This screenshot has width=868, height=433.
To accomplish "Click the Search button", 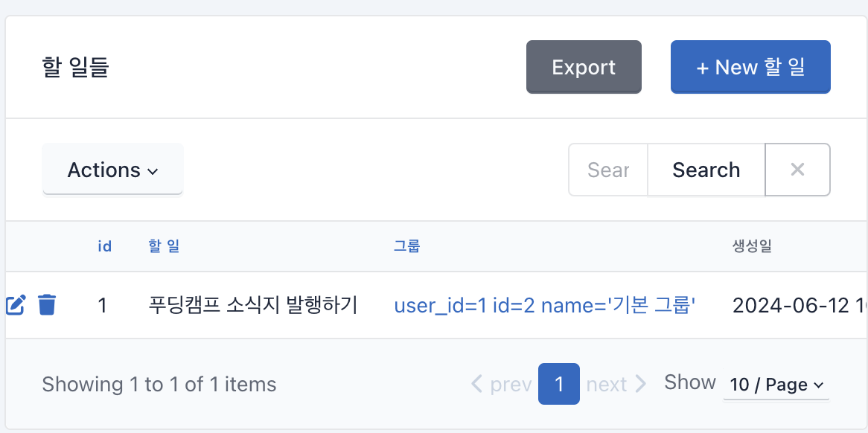I will coord(706,170).
